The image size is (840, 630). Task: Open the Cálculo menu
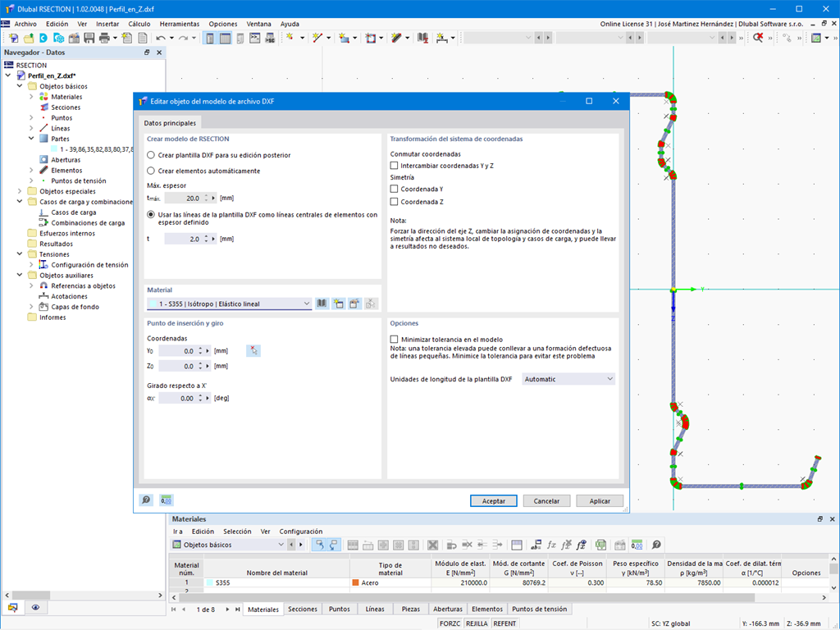pyautogui.click(x=139, y=24)
